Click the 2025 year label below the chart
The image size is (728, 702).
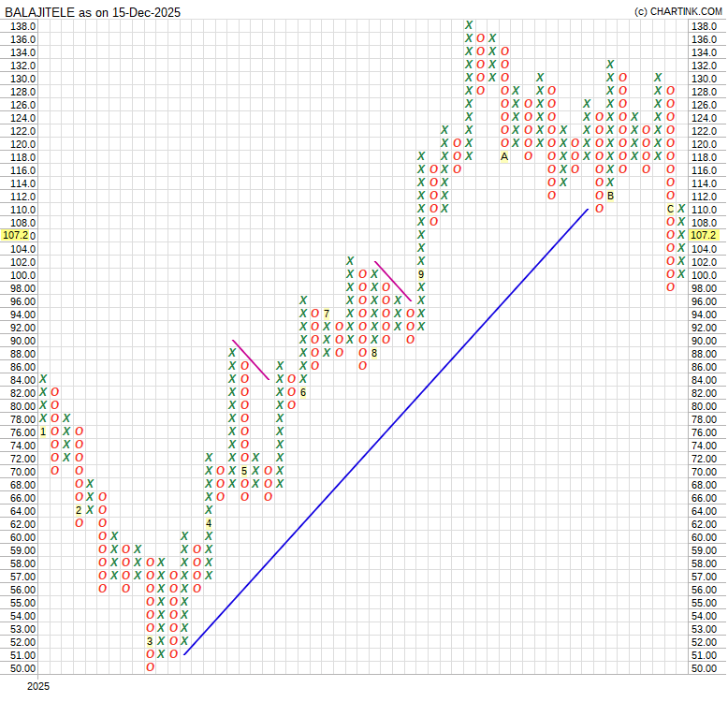coord(37,687)
